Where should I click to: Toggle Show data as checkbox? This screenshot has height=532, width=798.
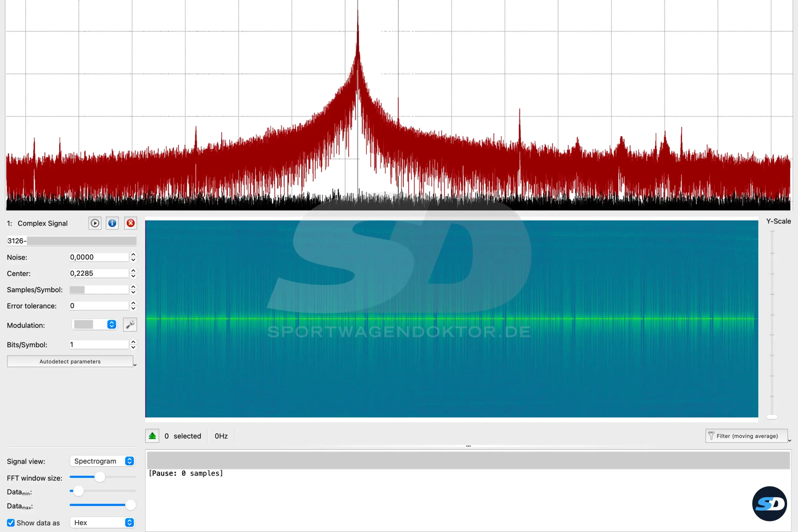[11, 523]
